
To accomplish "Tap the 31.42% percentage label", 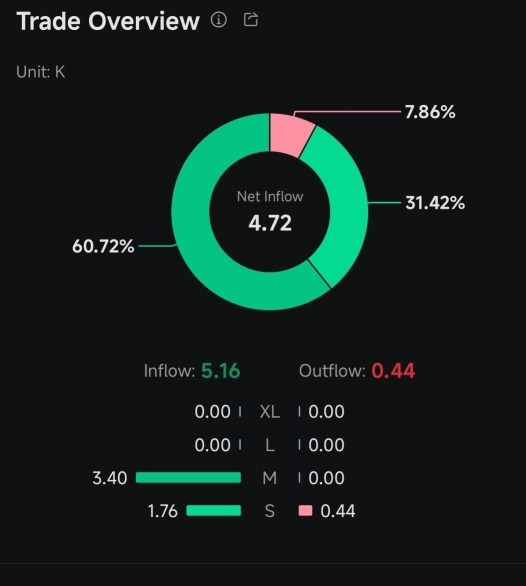I will click(x=435, y=203).
